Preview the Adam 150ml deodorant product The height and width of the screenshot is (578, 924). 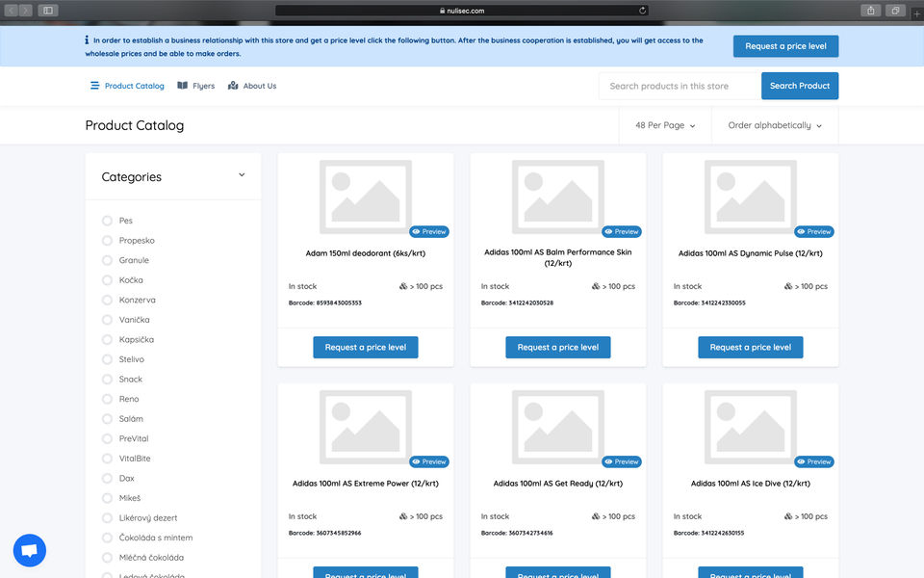(429, 232)
